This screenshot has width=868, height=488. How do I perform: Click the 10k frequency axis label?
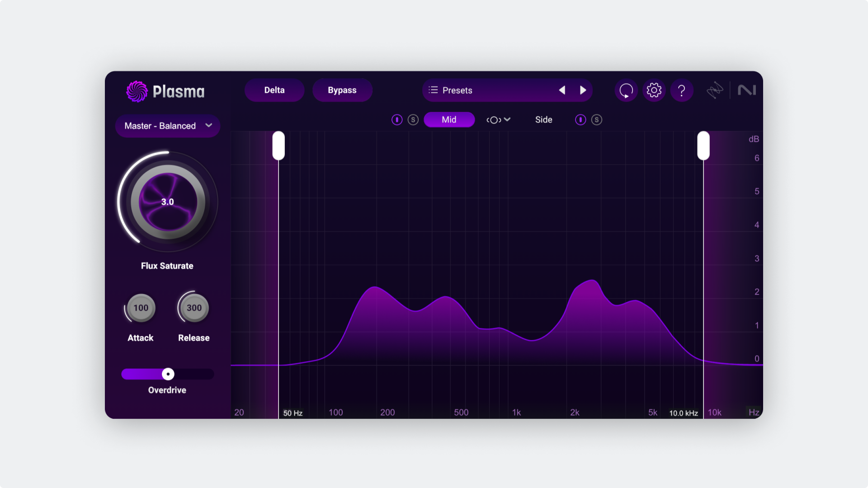[714, 413]
